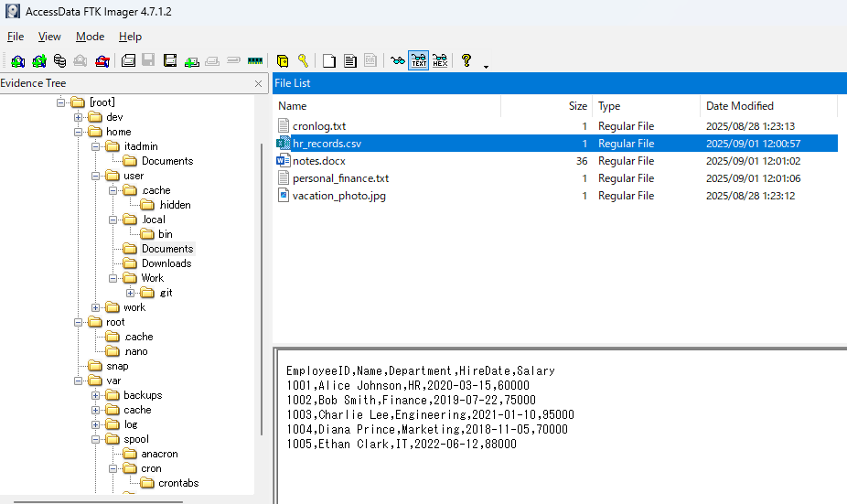Select the snap folder in tree
Viewport: 847px width, 504px height.
(117, 366)
